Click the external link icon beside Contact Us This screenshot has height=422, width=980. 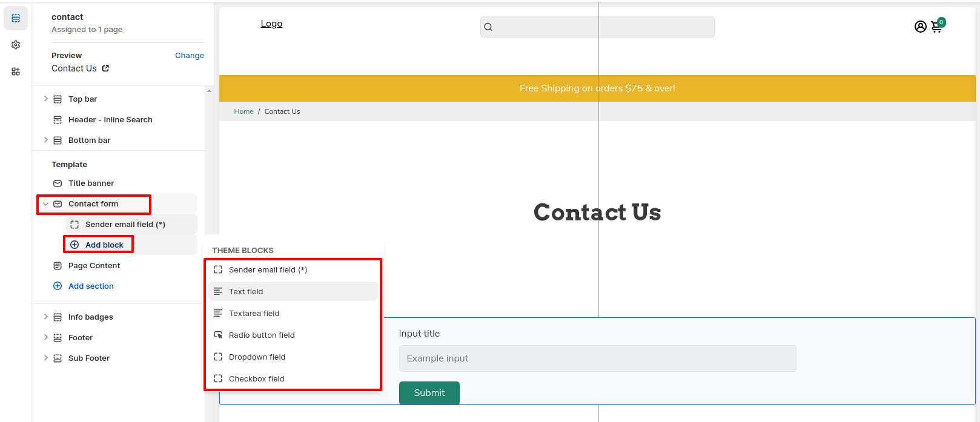[105, 68]
